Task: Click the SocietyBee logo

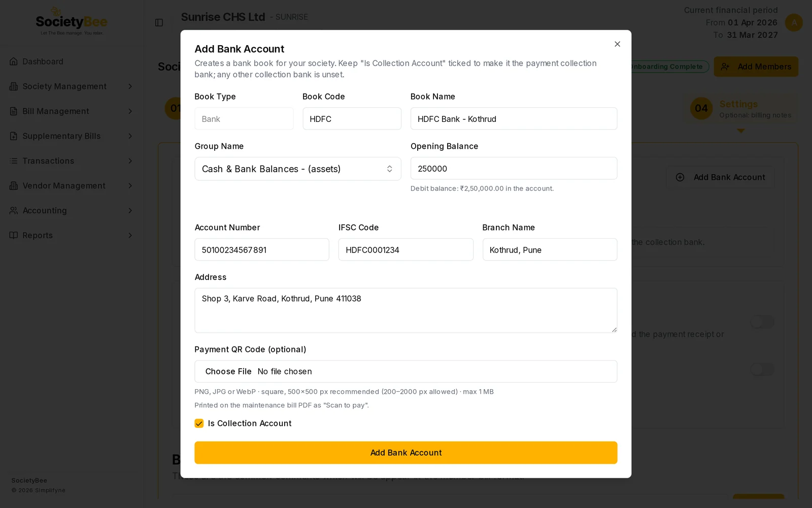Action: click(72, 22)
